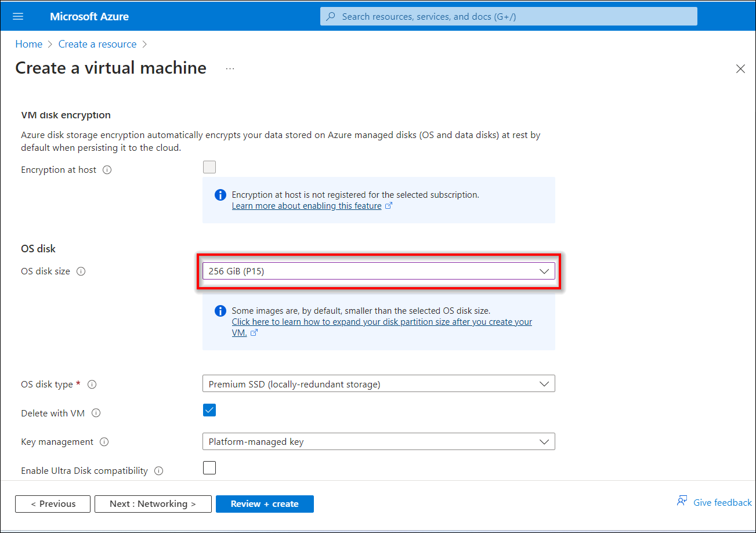Click info icon for Enable Ultra Disk compatibility
The width and height of the screenshot is (756, 533).
(x=159, y=471)
